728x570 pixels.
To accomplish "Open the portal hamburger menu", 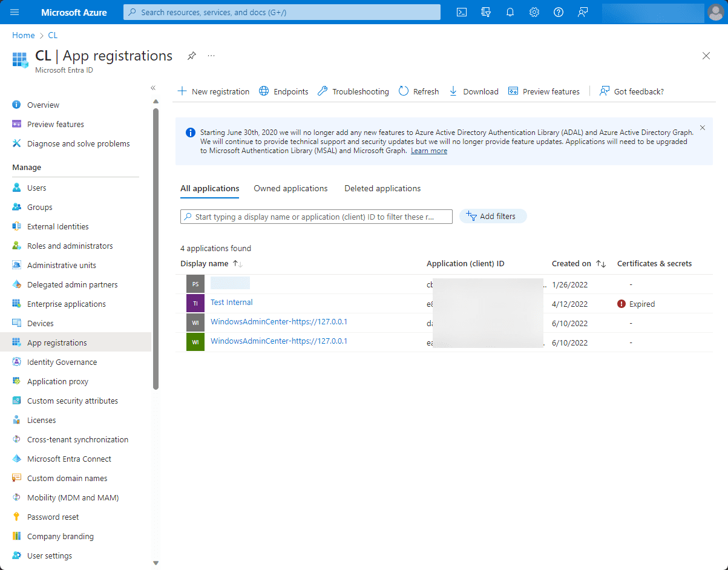I will (x=15, y=12).
